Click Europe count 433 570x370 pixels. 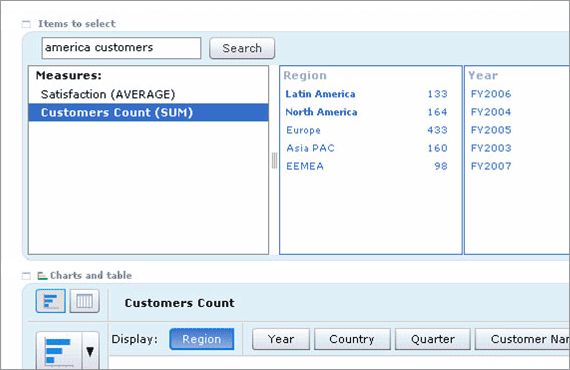(x=437, y=130)
